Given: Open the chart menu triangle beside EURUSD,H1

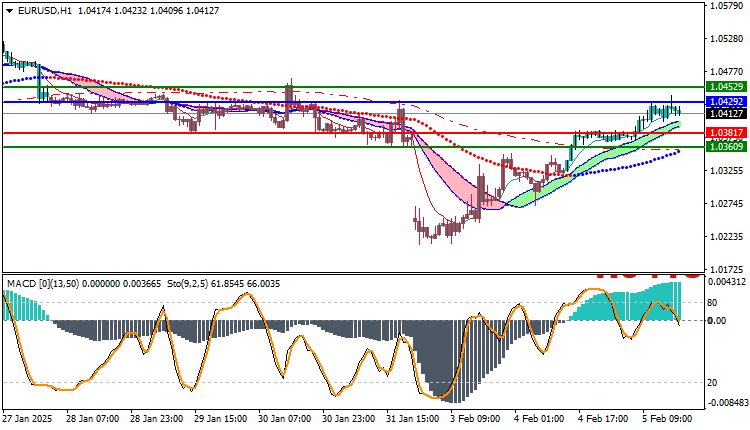Looking at the screenshot, I should (10, 11).
